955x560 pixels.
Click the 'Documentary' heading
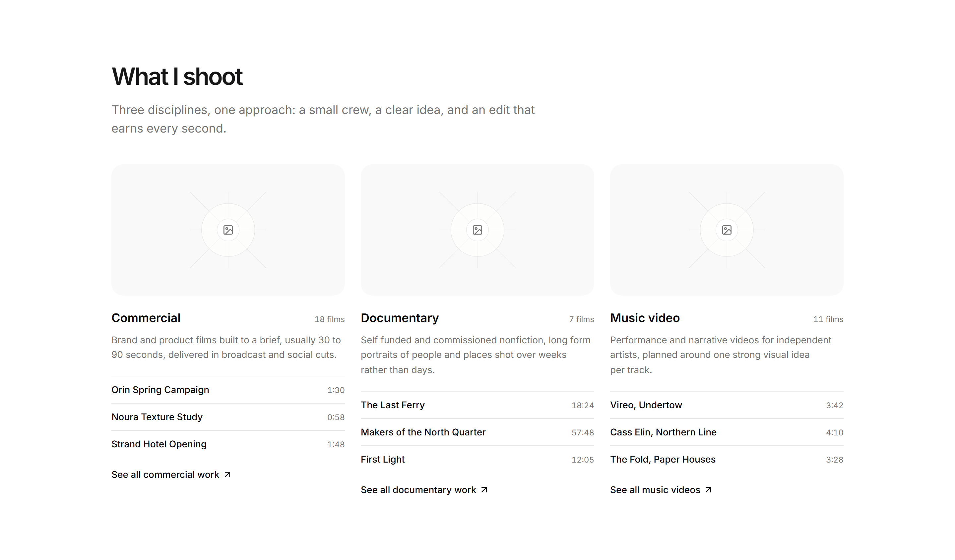click(400, 318)
